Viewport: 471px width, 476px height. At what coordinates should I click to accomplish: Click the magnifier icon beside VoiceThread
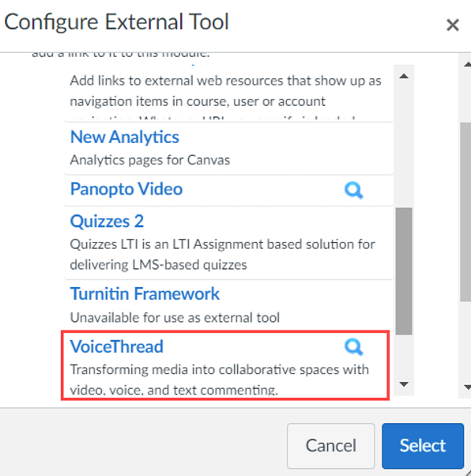[x=353, y=346]
